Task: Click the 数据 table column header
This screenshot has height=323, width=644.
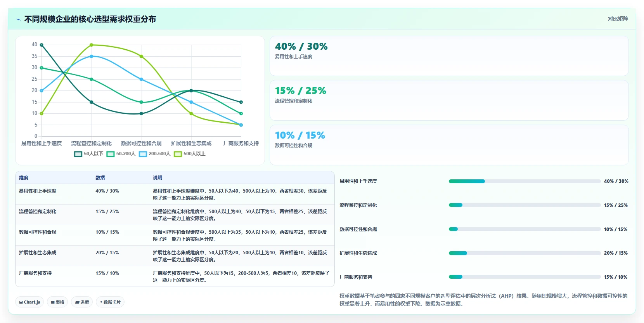Action: coord(100,178)
